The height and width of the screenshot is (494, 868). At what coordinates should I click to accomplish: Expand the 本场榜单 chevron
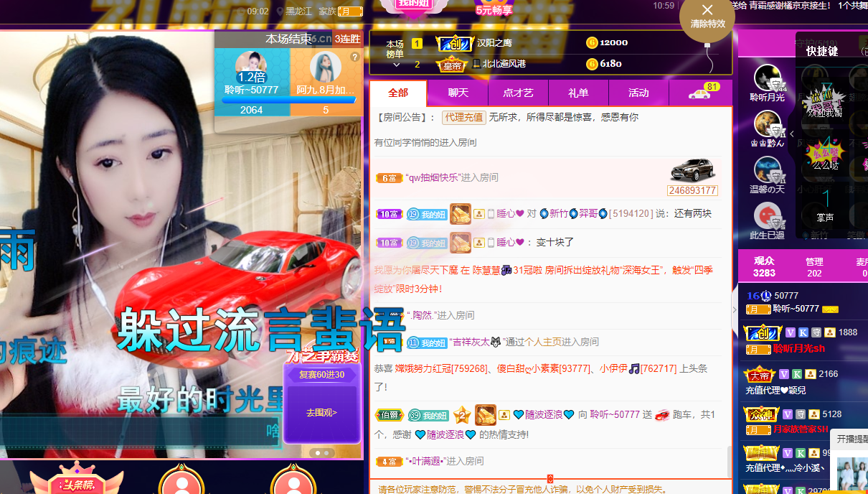(396, 65)
